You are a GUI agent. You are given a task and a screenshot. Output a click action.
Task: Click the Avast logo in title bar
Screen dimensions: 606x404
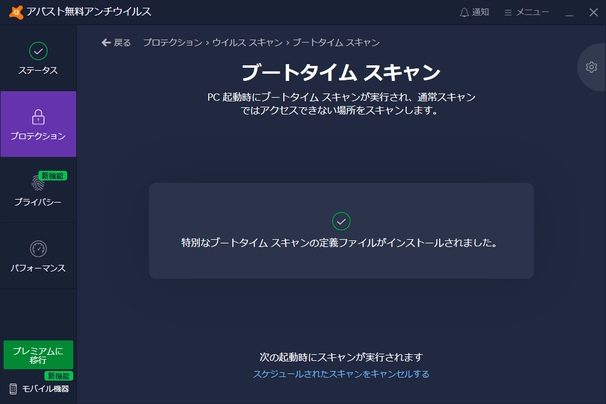tap(16, 12)
